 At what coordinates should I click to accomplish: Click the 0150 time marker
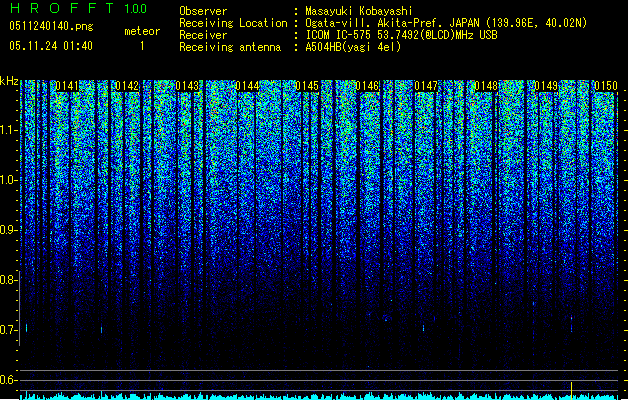point(606,86)
